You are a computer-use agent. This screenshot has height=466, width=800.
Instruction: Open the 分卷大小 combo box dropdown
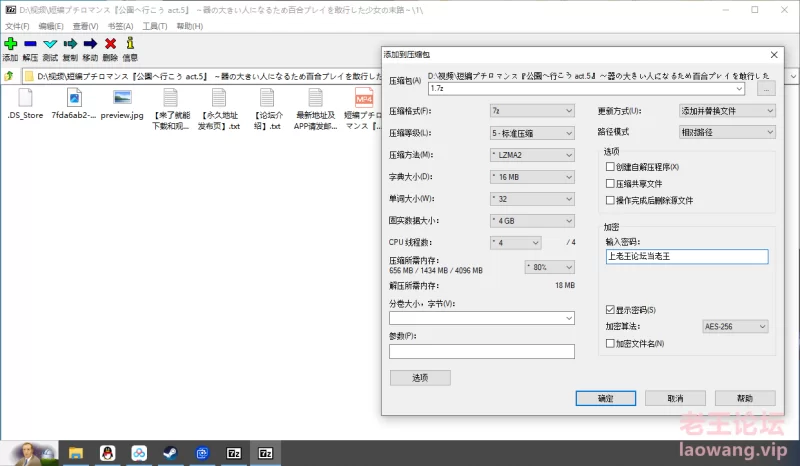569,318
